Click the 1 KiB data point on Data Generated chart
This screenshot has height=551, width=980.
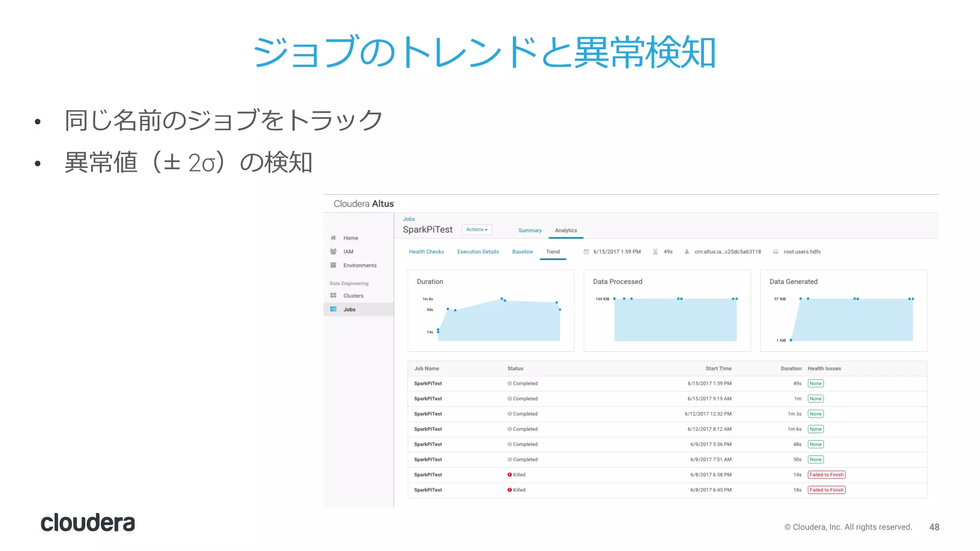[791, 340]
